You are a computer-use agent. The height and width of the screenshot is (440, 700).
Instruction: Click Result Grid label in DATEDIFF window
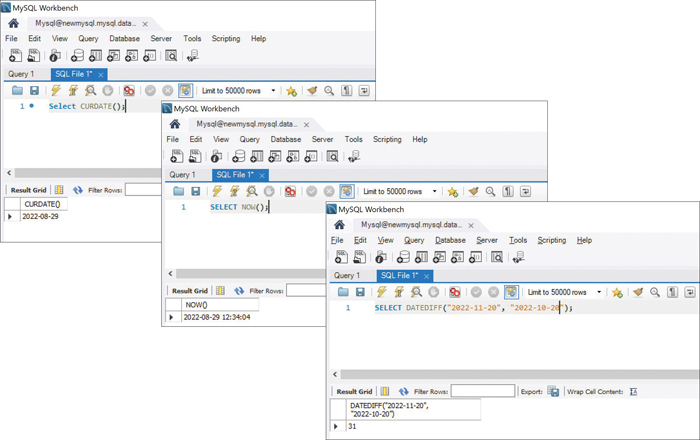point(354,391)
